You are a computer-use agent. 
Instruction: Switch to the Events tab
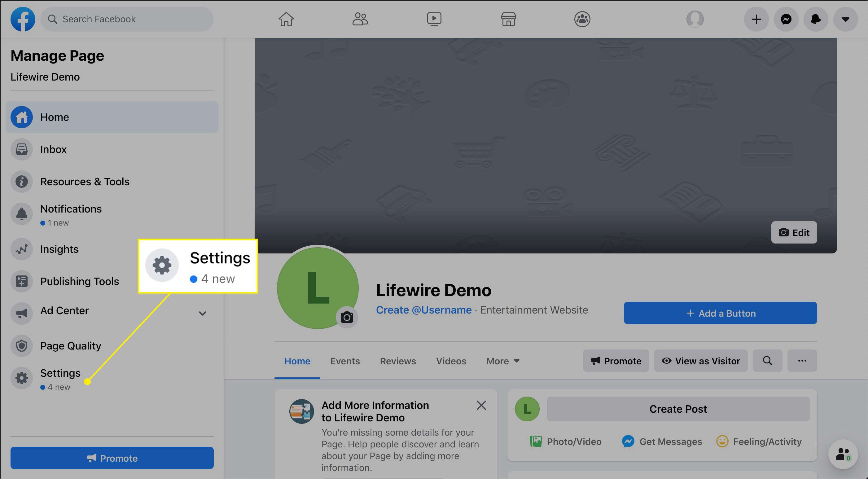pyautogui.click(x=345, y=361)
